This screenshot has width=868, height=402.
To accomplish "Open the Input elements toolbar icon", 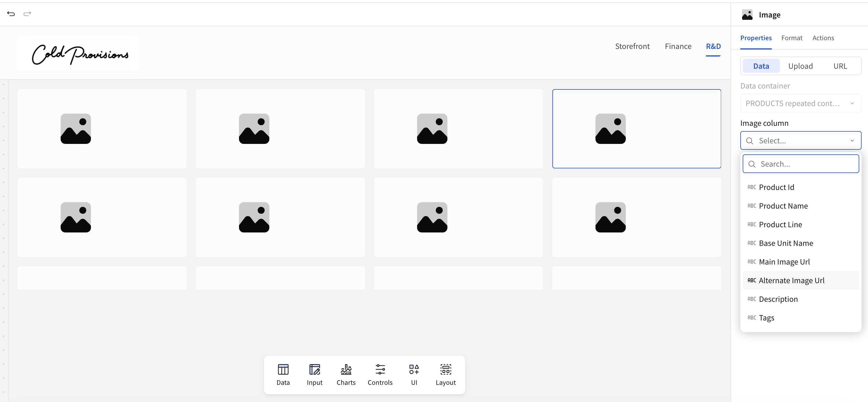I will 314,374.
